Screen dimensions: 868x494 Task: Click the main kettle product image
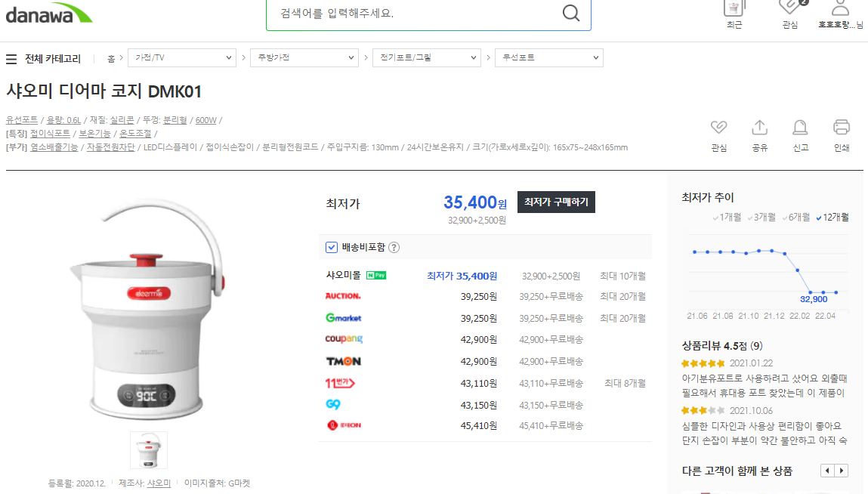pyautogui.click(x=148, y=310)
